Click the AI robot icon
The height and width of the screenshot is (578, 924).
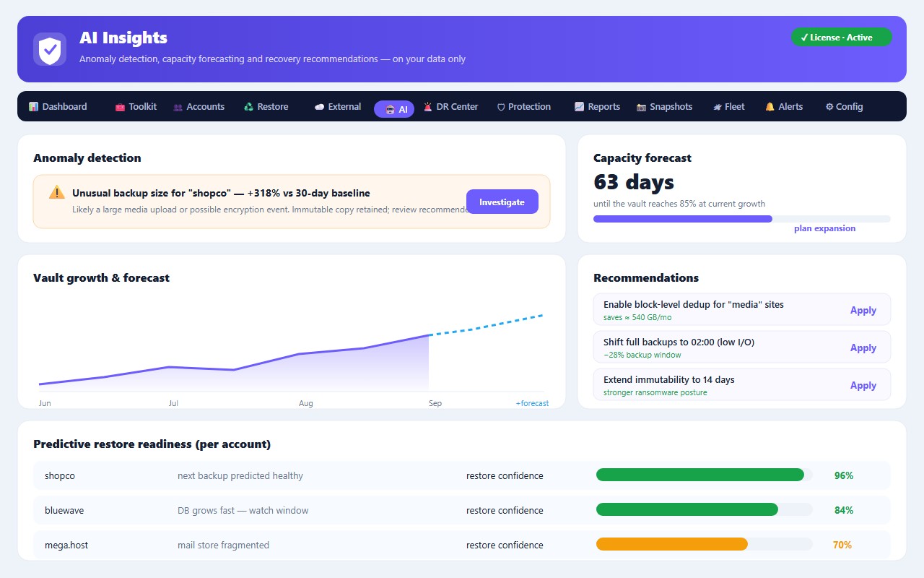(390, 110)
